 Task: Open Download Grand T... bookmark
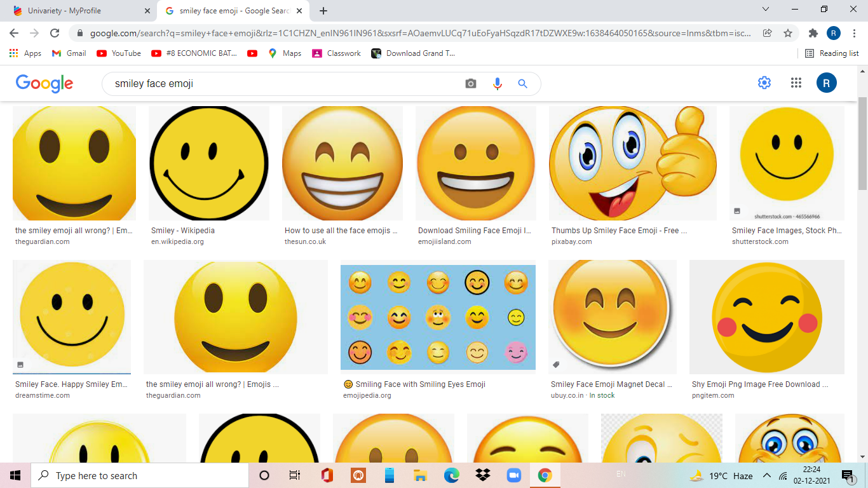[x=414, y=53]
